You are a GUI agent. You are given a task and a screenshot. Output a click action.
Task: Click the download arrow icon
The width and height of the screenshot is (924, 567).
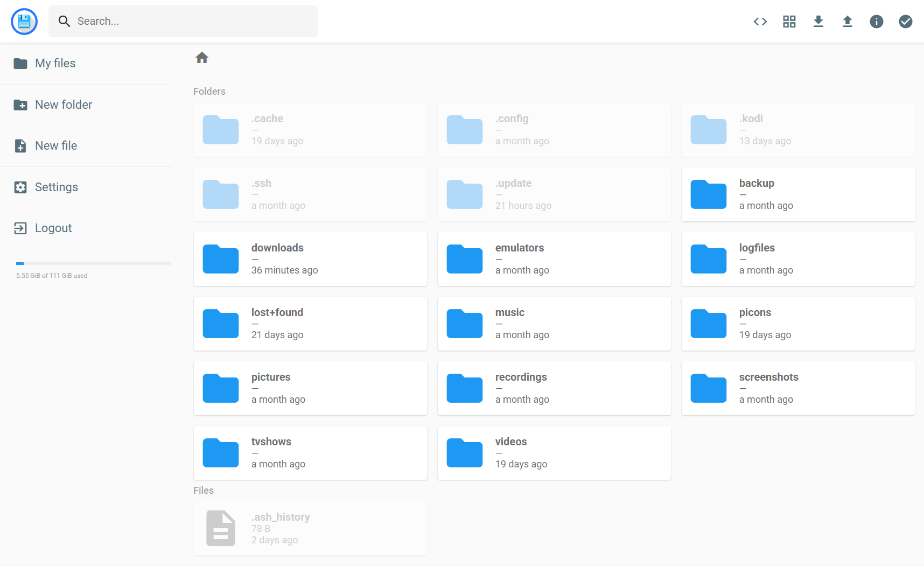pyautogui.click(x=818, y=22)
